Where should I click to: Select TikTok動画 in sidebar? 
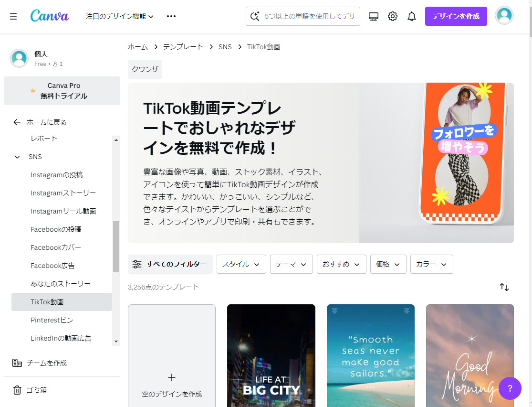62,302
